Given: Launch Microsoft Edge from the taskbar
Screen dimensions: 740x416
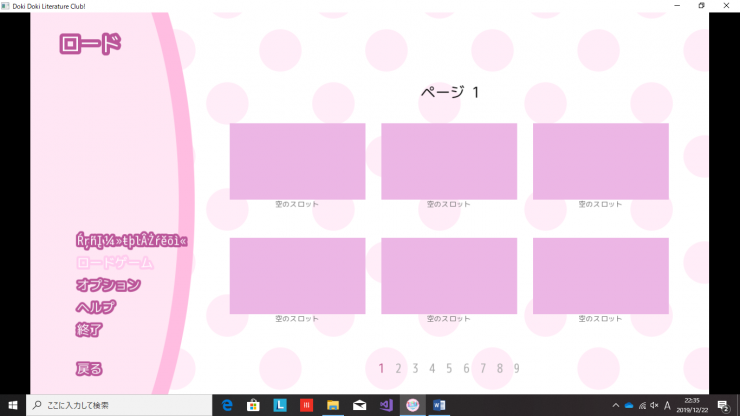Looking at the screenshot, I should 227,405.
